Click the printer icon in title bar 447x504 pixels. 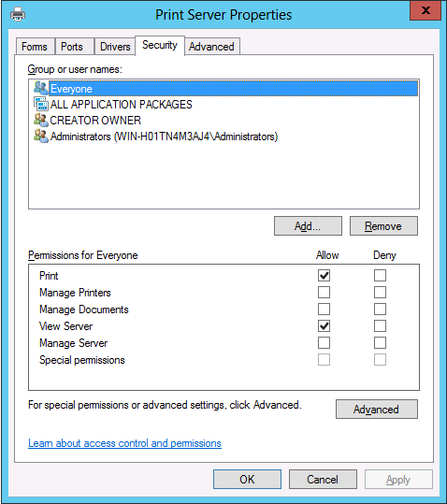pyautogui.click(x=18, y=14)
